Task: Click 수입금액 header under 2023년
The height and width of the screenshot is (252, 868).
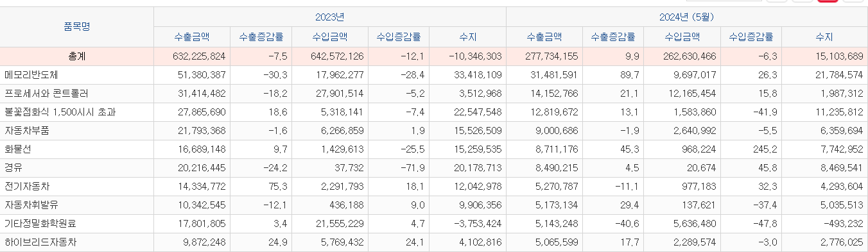Action: 330,37
